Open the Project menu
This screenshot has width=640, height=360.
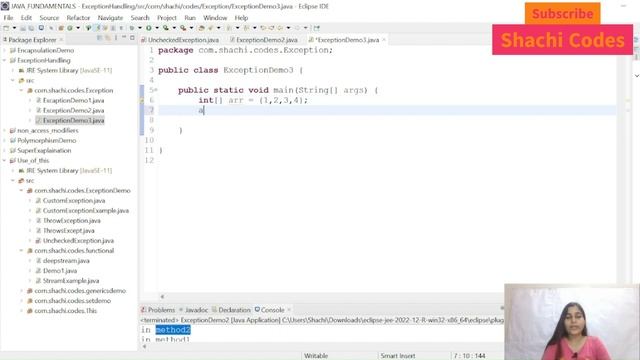tap(167, 18)
